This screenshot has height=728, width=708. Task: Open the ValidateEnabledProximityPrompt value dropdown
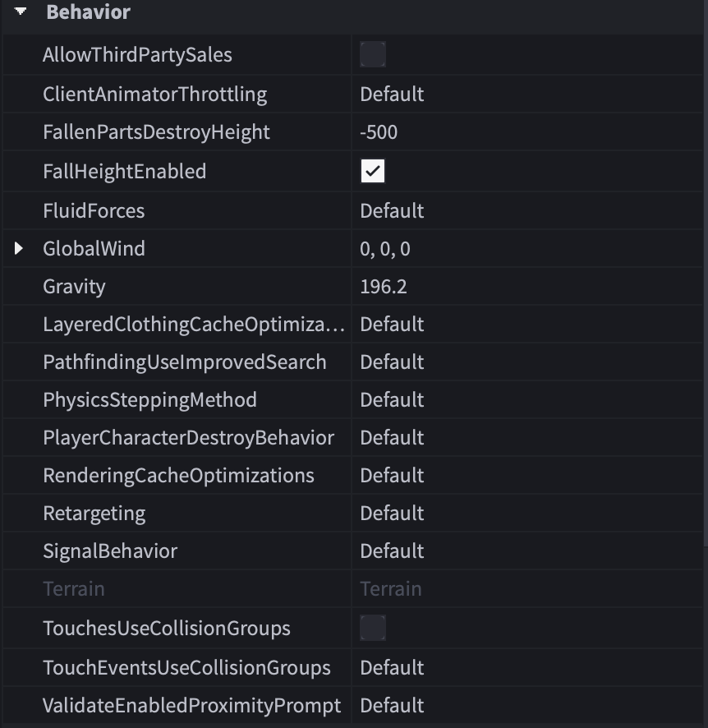click(392, 706)
